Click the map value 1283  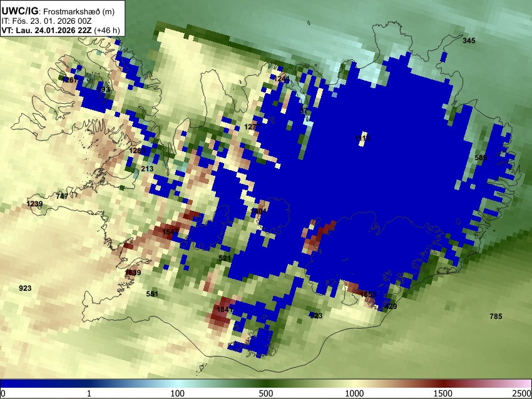click(137, 151)
